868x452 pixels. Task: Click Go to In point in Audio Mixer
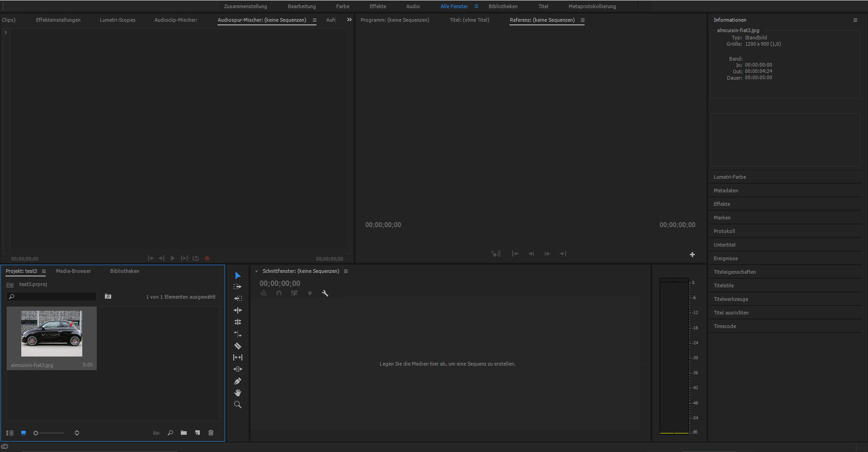coord(151,258)
